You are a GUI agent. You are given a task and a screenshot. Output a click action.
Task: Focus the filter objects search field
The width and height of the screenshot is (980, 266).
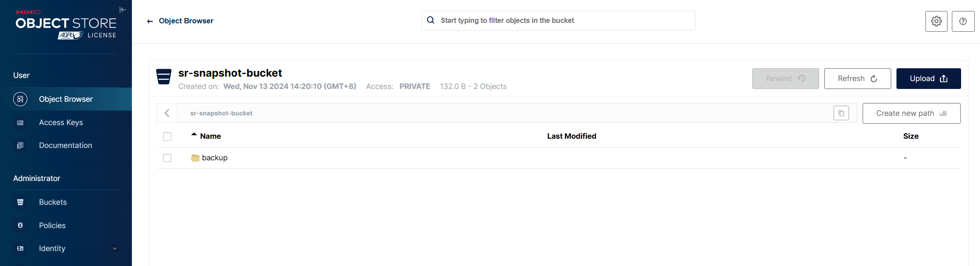558,20
